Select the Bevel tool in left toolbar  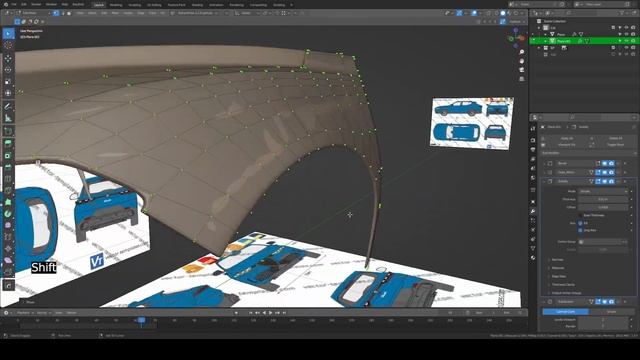8,167
